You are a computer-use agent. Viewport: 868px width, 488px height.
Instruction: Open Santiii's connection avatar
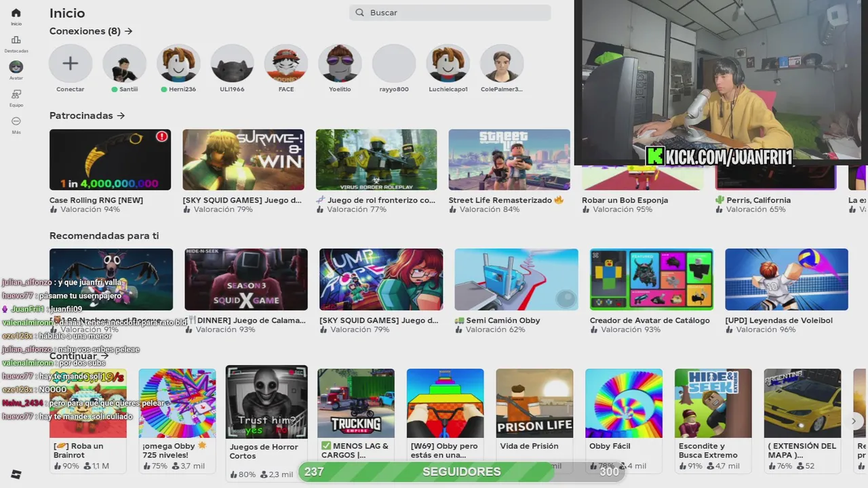(x=125, y=64)
